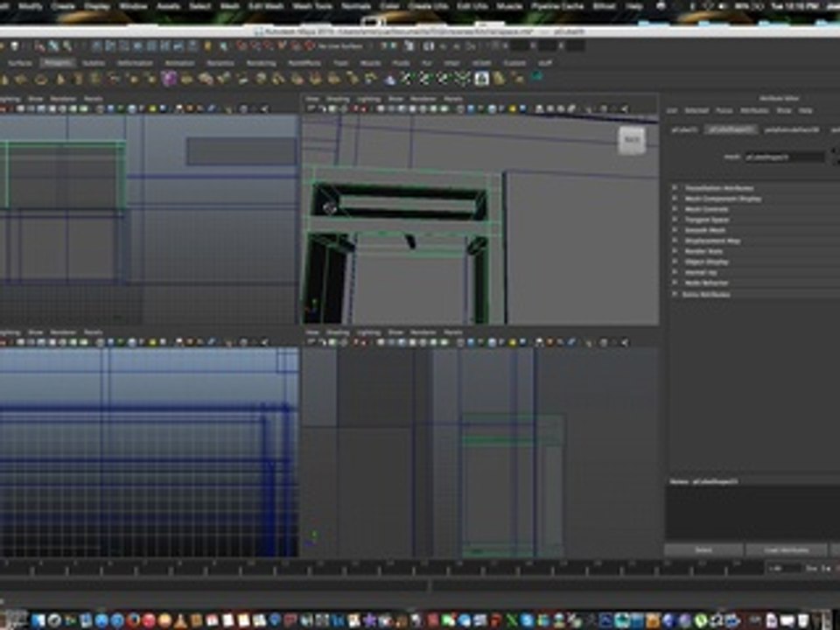Open the Attribute Editor Attributes menu
Screen dimensions: 840x630
(754, 111)
